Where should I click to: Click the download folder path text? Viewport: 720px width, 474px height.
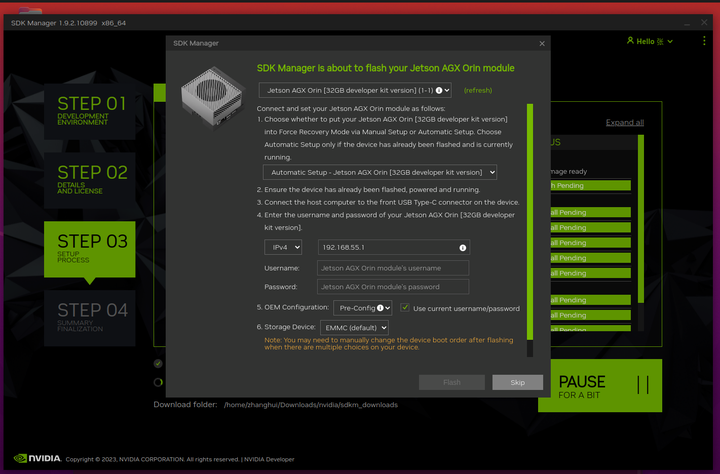click(311, 405)
